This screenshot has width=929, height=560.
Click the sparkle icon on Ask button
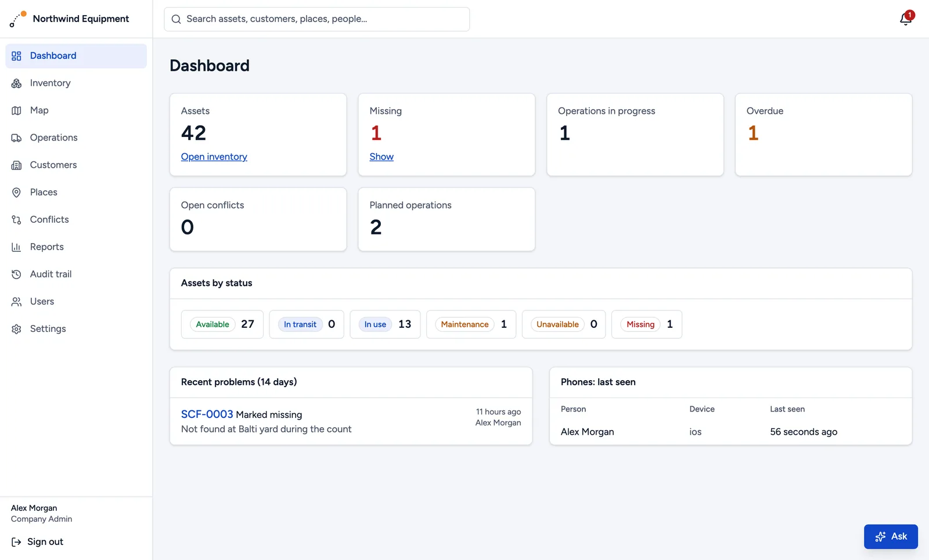[880, 537]
